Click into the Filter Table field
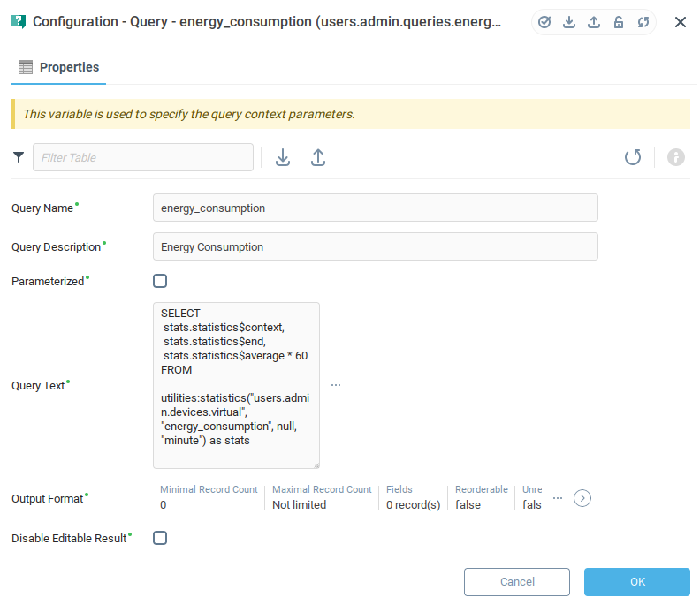The width and height of the screenshot is (700, 605). pyautogui.click(x=143, y=157)
